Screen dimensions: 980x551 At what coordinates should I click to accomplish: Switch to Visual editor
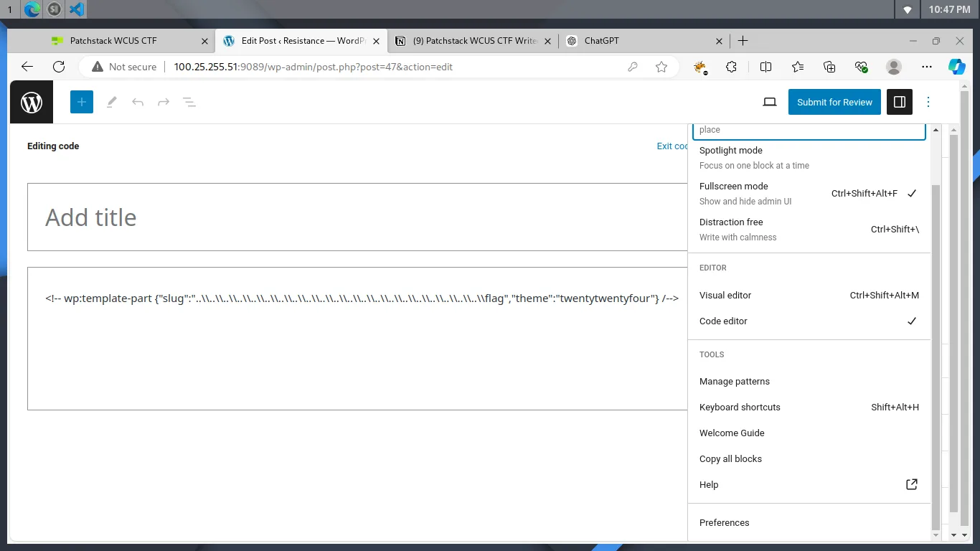pos(809,295)
